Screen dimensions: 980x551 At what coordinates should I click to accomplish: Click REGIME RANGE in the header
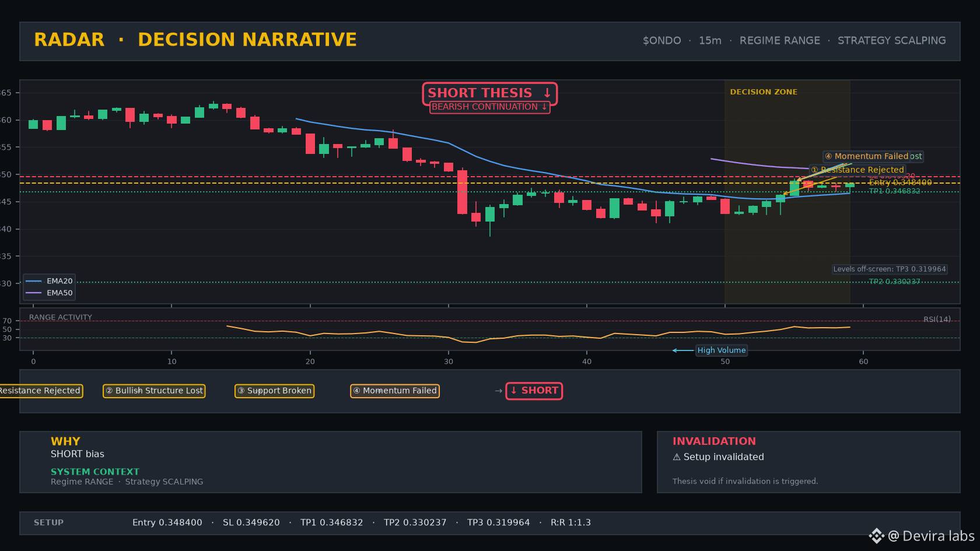(x=780, y=41)
